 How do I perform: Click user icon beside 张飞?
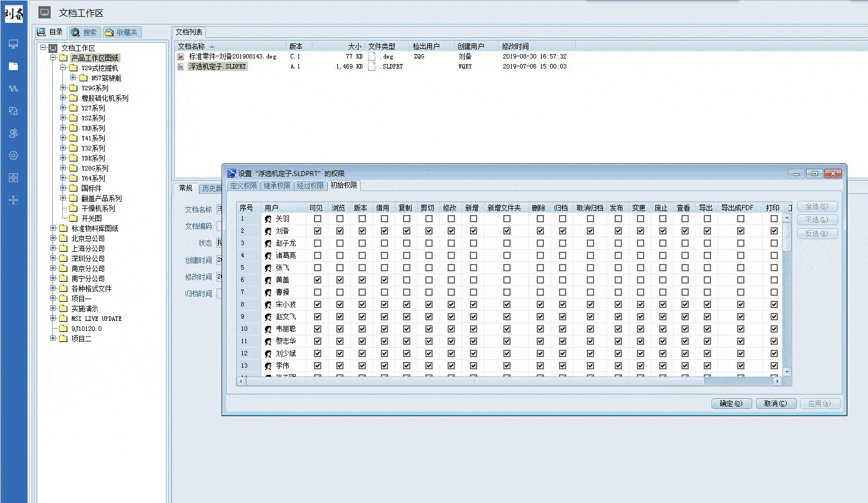pos(268,268)
